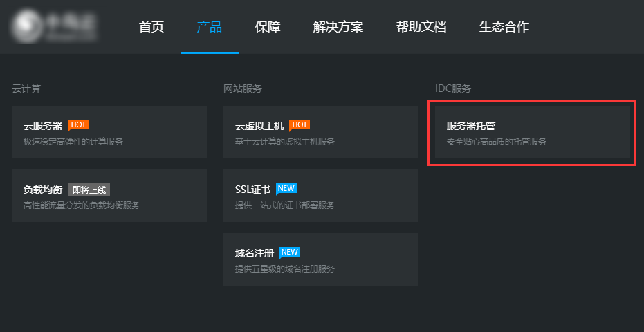This screenshot has height=332, width=644.
Task: Click the HOT badge beside 云虚拟主机
Action: click(x=300, y=125)
